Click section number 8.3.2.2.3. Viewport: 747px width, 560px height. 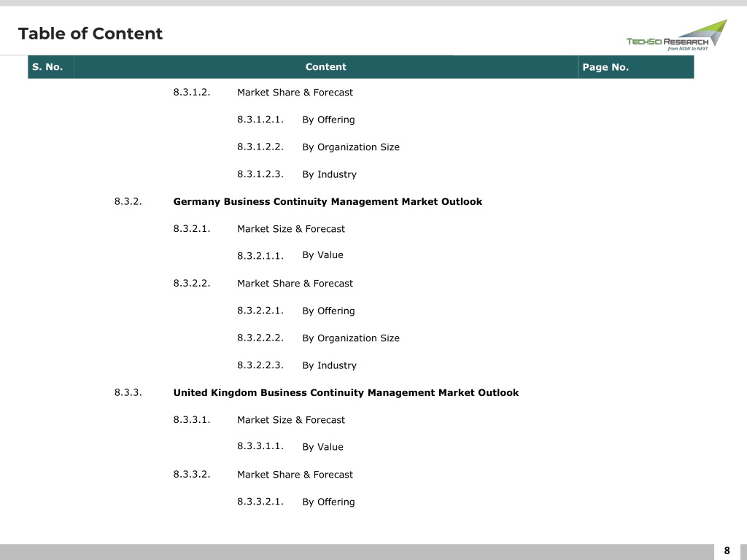coord(260,365)
